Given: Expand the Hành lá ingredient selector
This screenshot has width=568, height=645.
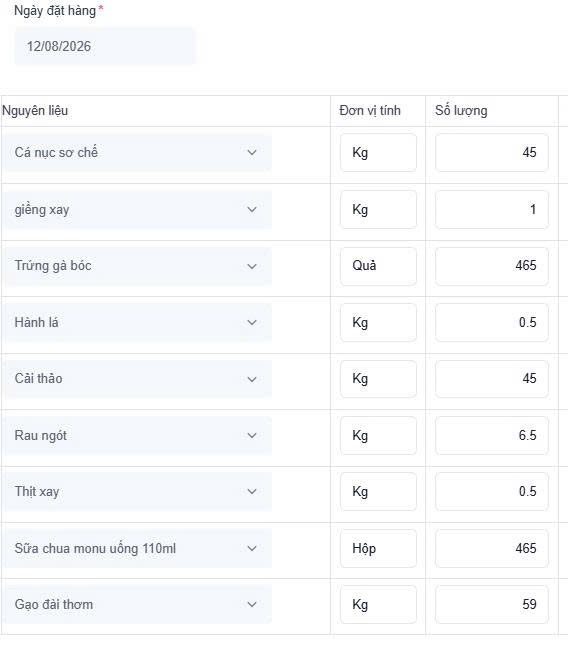Looking at the screenshot, I should pos(138,322).
